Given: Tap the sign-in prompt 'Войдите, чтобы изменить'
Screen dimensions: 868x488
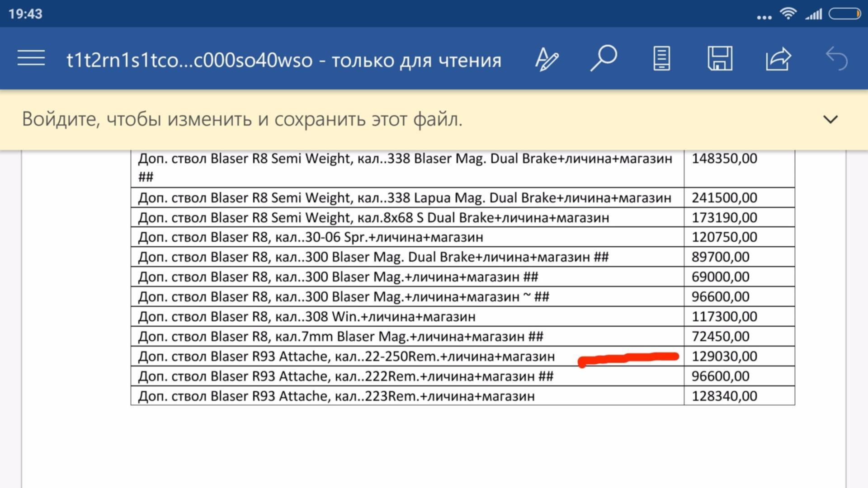Looking at the screenshot, I should point(242,119).
